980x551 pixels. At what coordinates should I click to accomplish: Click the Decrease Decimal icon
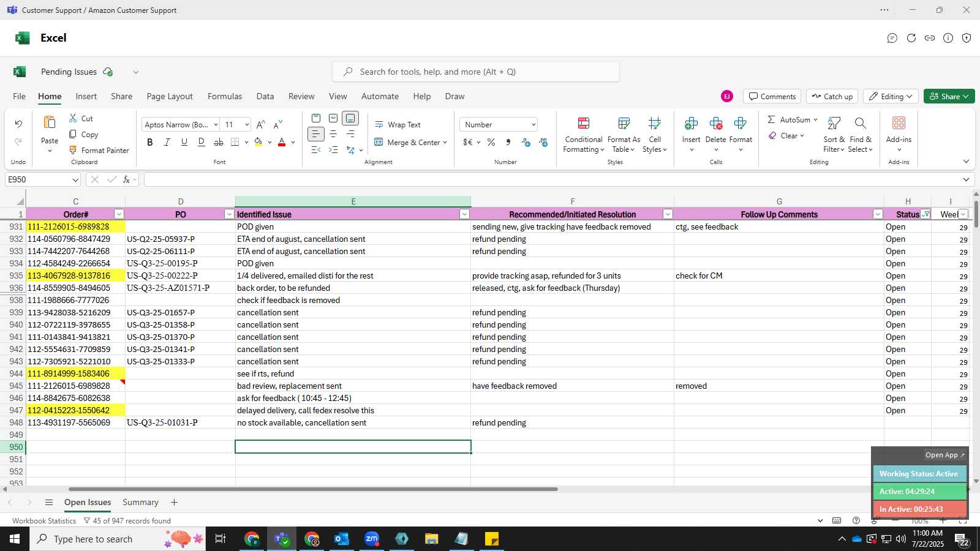click(543, 142)
